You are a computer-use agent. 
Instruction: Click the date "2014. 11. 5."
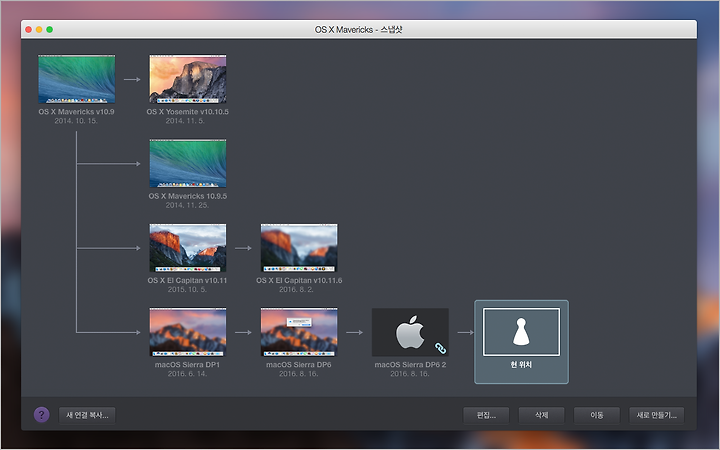186,121
